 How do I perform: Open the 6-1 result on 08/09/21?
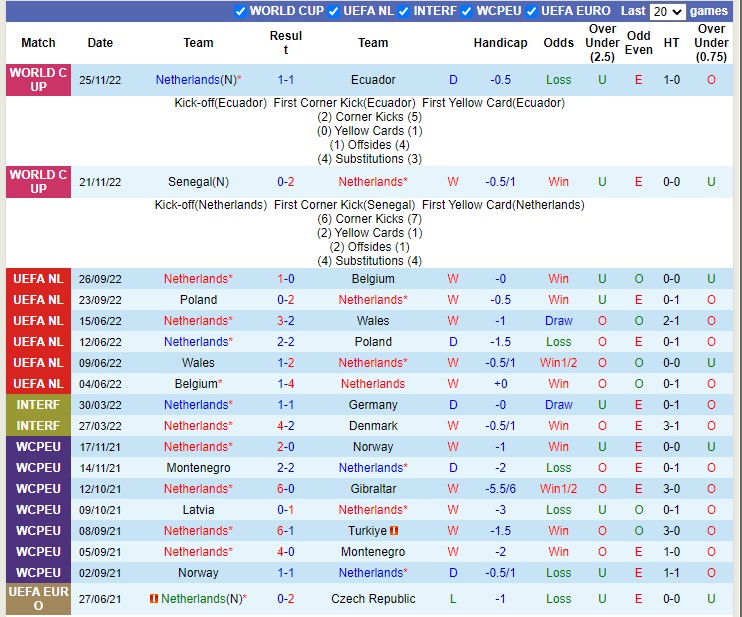click(285, 531)
